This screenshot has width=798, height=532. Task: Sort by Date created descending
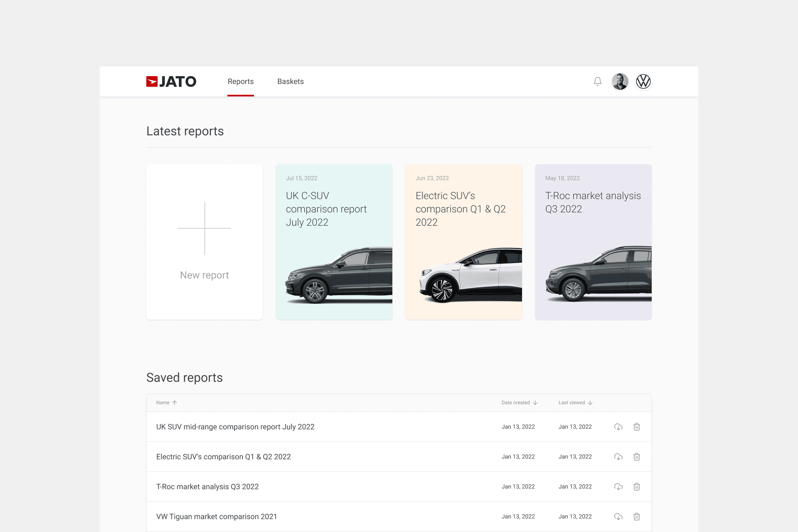[535, 402]
